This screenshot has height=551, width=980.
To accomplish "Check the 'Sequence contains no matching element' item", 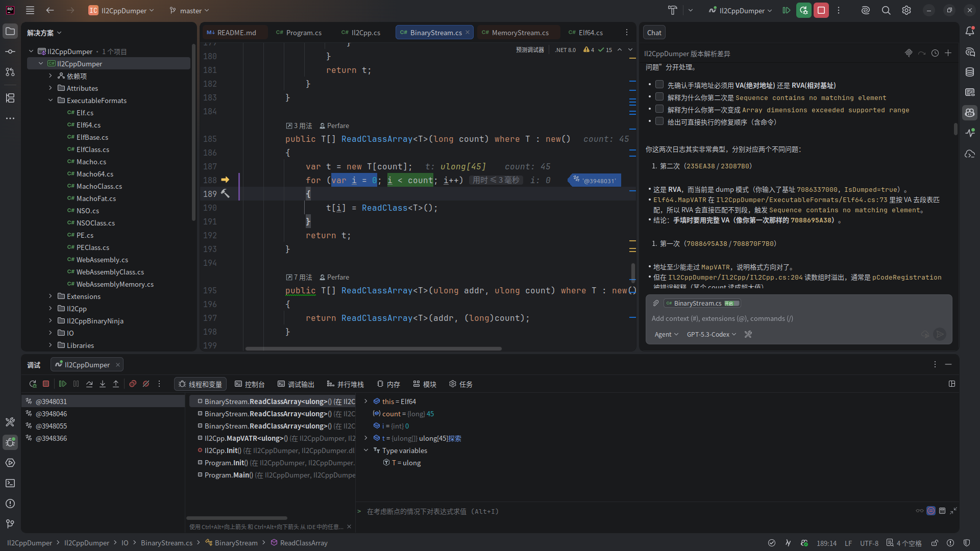I will pos(659,97).
